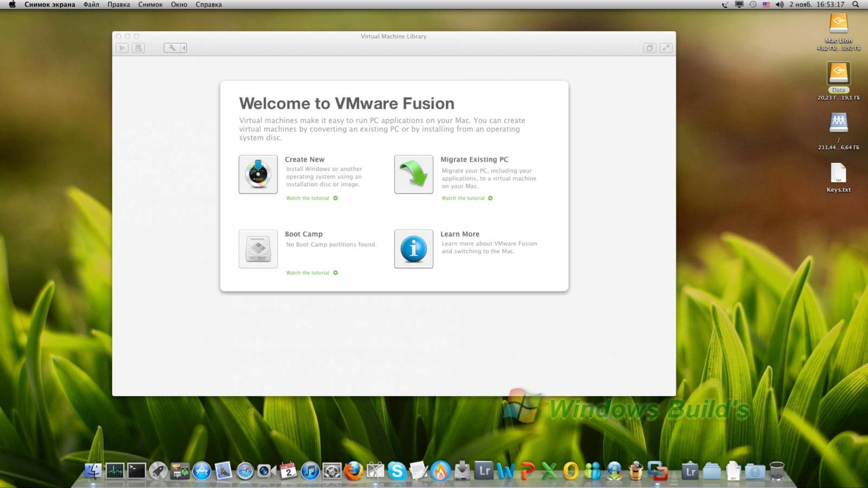868x488 pixels.
Task: Open the wooden bucket app in dock
Action: pyautogui.click(x=636, y=471)
